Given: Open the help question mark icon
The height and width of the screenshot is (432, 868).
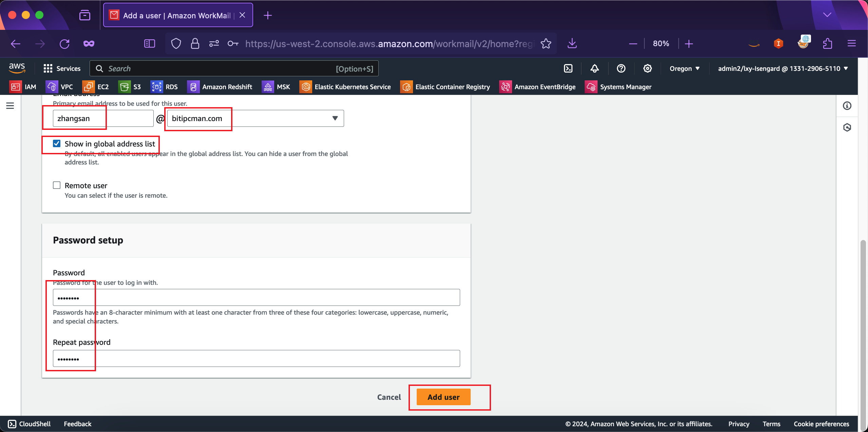Looking at the screenshot, I should pos(621,68).
